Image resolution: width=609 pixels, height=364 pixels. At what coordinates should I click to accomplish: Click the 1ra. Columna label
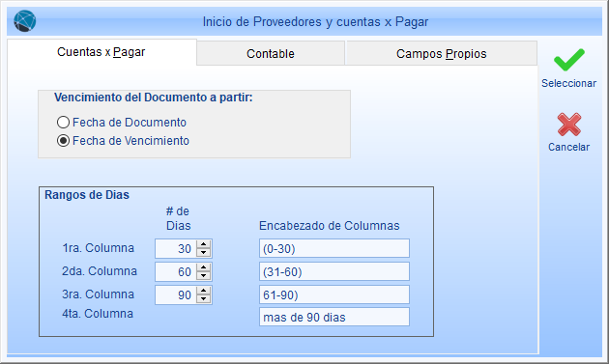pos(99,248)
